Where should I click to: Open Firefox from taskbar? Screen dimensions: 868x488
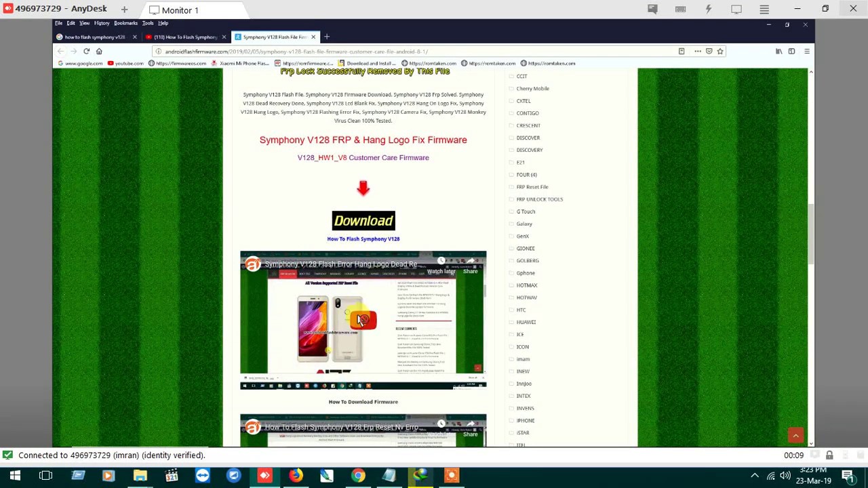(296, 476)
